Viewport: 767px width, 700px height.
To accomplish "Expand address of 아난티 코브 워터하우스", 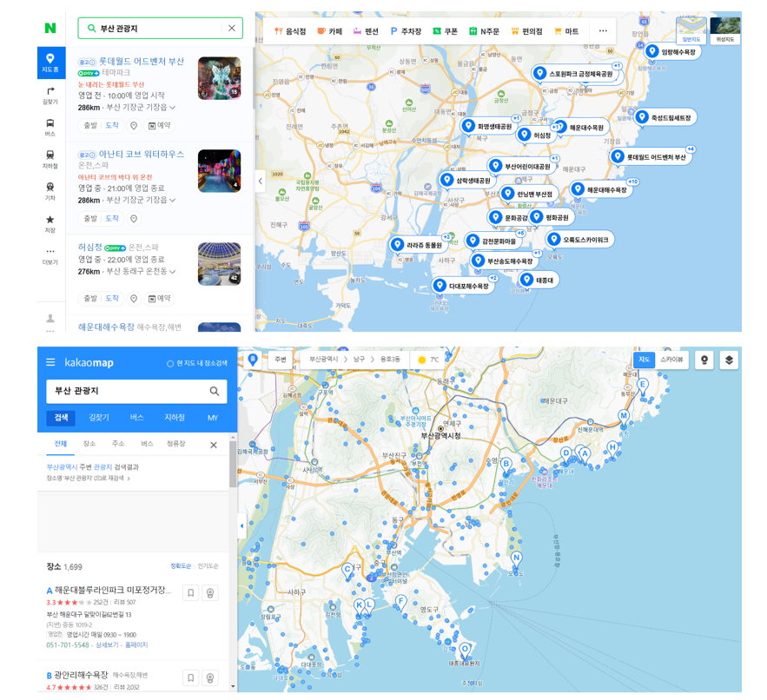I will (173, 200).
